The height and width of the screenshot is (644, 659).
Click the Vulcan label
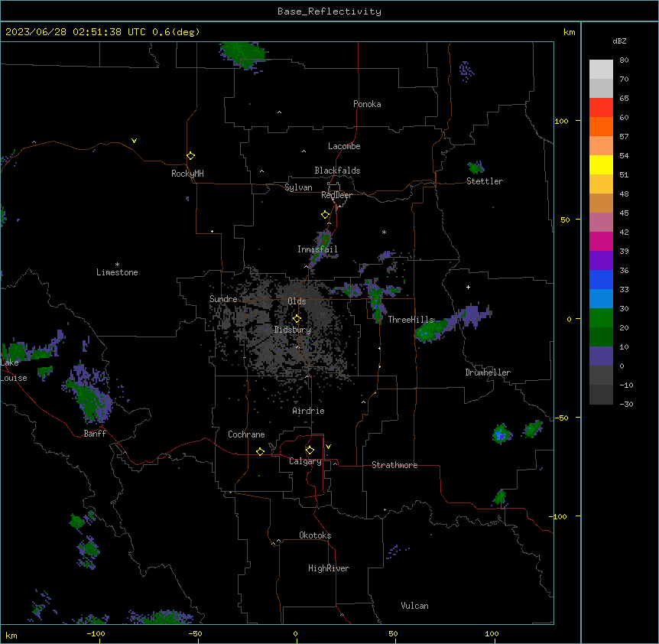[415, 606]
